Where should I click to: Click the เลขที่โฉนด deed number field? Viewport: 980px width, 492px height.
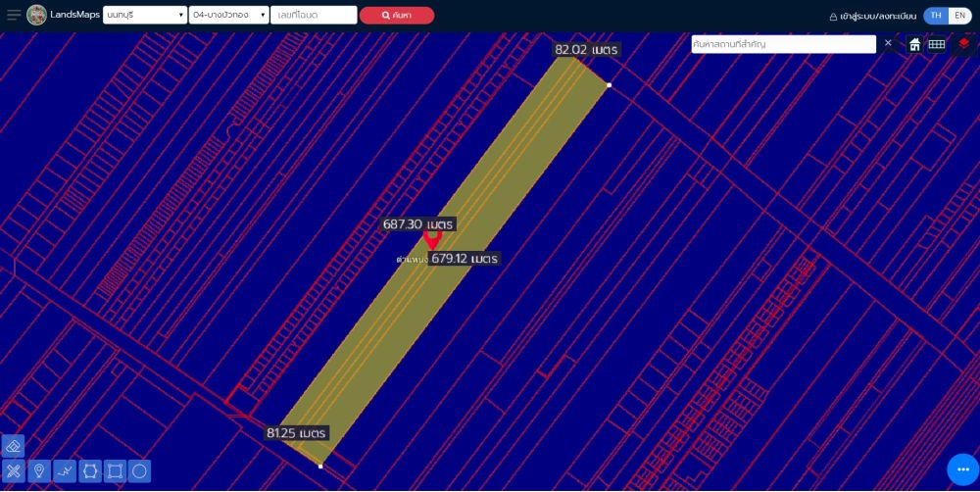pyautogui.click(x=314, y=16)
